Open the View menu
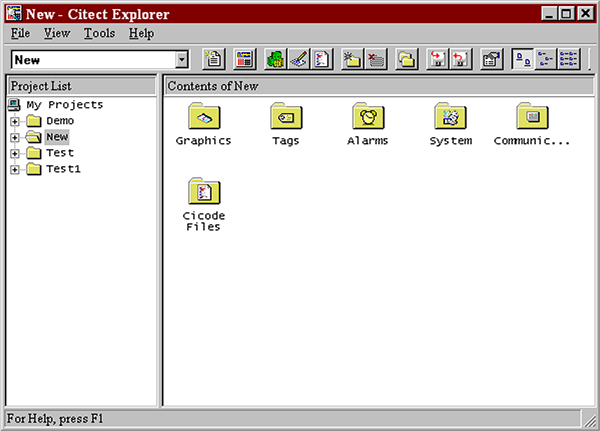 (x=57, y=33)
